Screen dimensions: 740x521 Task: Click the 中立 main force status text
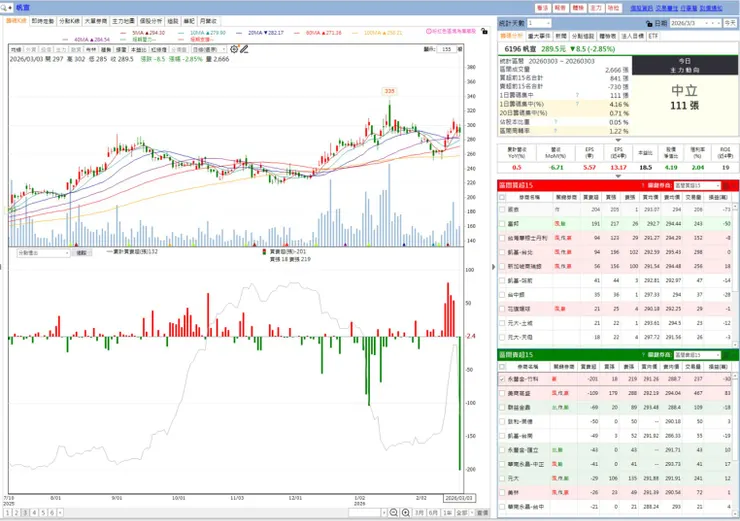coord(684,90)
